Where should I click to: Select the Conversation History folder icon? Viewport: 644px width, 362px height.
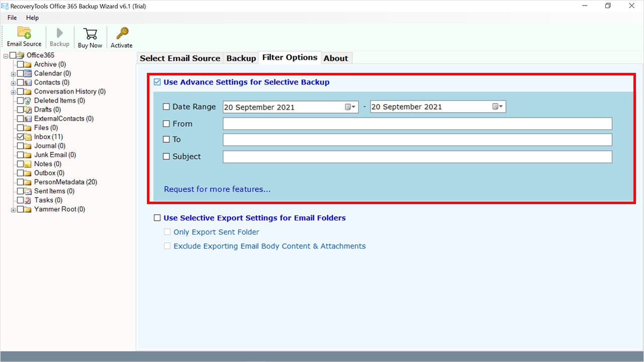[x=28, y=92]
